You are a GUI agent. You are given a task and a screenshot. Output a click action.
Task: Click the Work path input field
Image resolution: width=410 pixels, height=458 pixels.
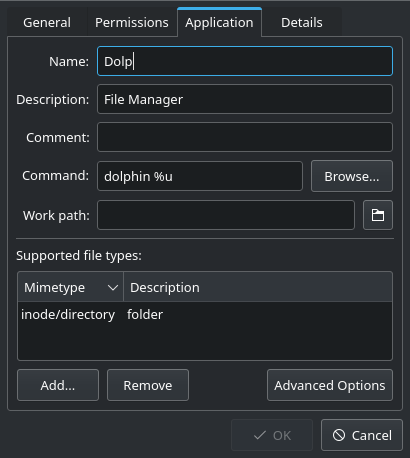(226, 215)
